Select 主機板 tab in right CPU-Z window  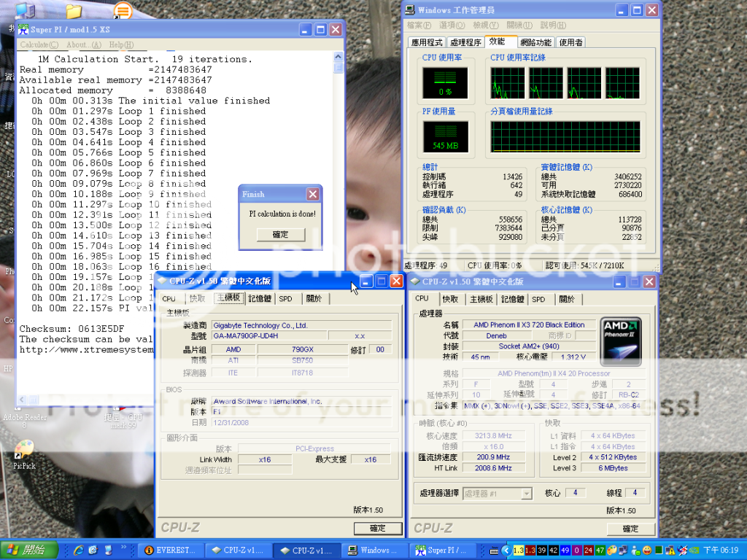[x=481, y=299]
